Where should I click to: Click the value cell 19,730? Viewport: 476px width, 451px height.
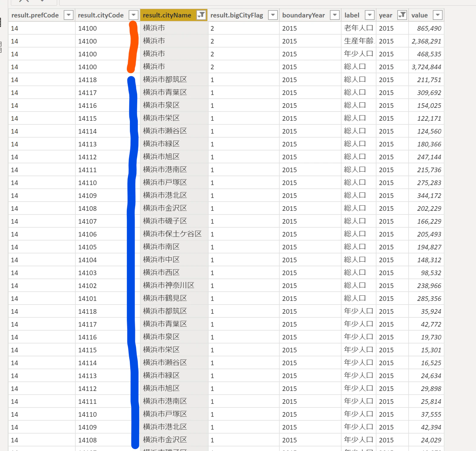(426, 337)
